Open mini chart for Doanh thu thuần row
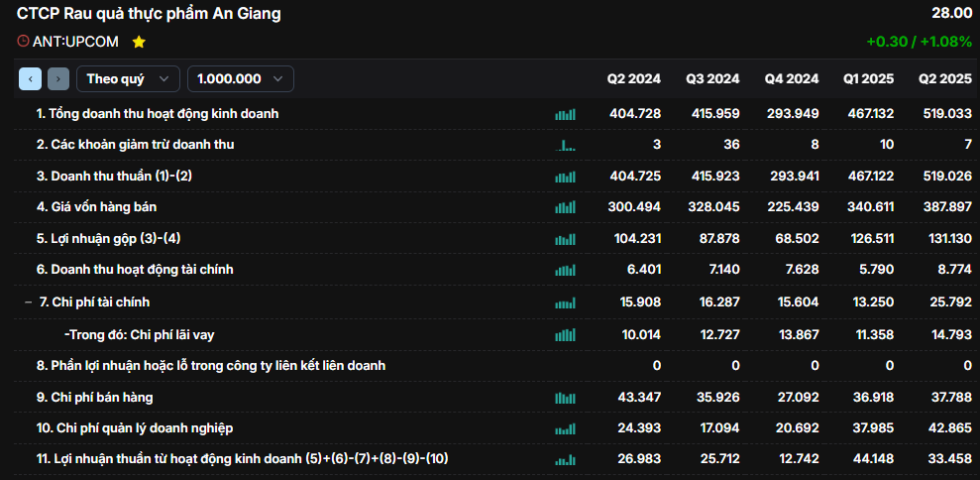The width and height of the screenshot is (980, 480). coord(565,178)
